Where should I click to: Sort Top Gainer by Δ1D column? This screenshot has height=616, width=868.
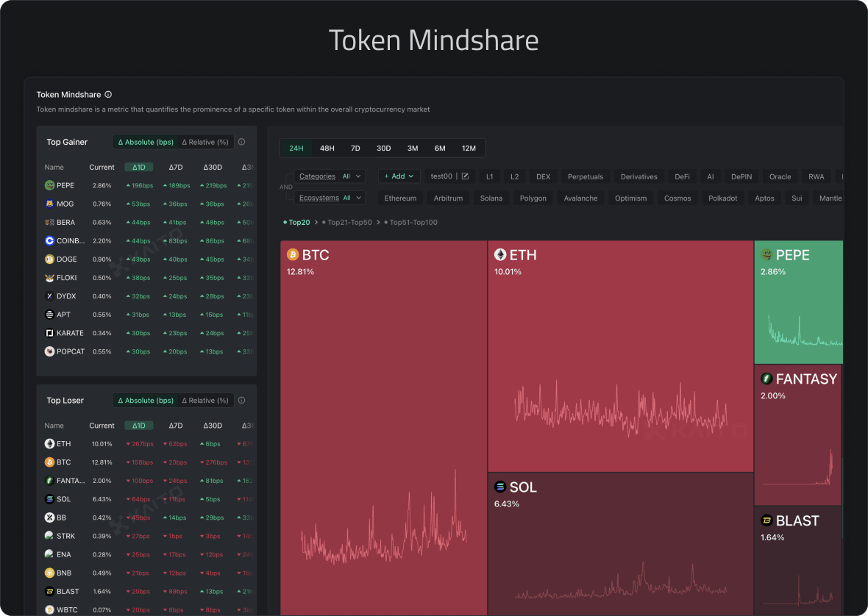pyautogui.click(x=138, y=167)
